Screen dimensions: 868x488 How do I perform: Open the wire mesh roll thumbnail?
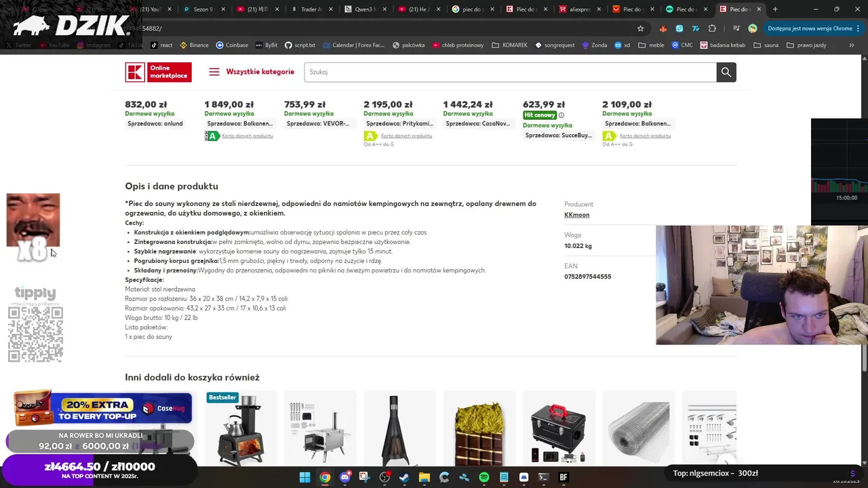click(638, 428)
